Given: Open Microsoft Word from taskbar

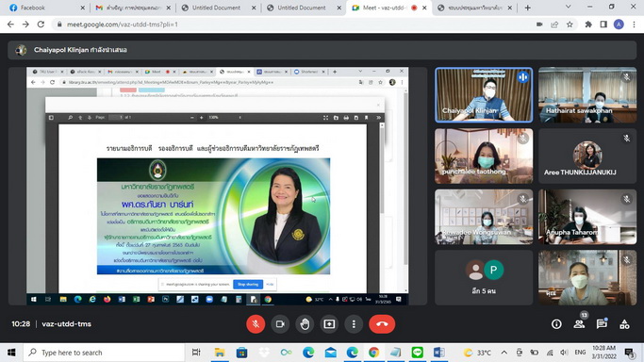Looking at the screenshot, I should [x=438, y=353].
